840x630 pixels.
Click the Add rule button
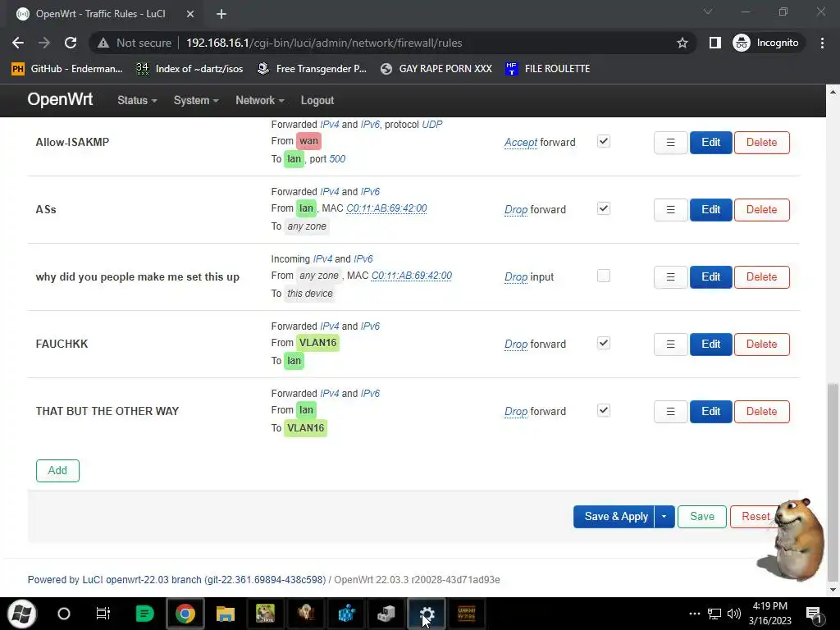point(58,470)
